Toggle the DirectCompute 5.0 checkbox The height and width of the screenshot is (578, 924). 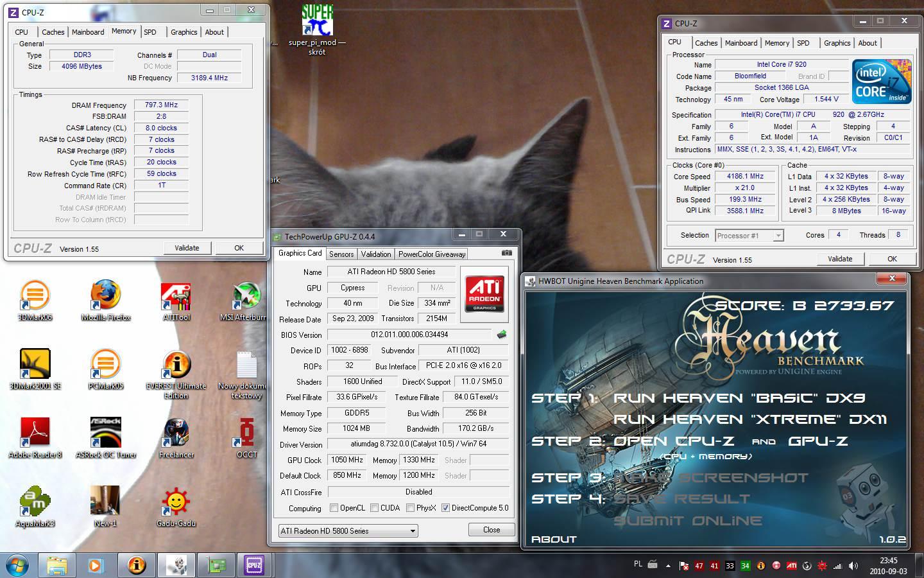click(445, 508)
